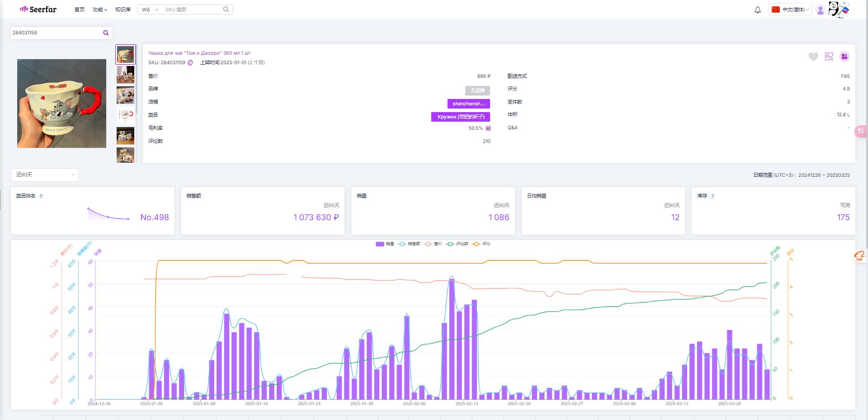Add product to favorites with heart icon
The height and width of the screenshot is (420, 868).
click(813, 57)
